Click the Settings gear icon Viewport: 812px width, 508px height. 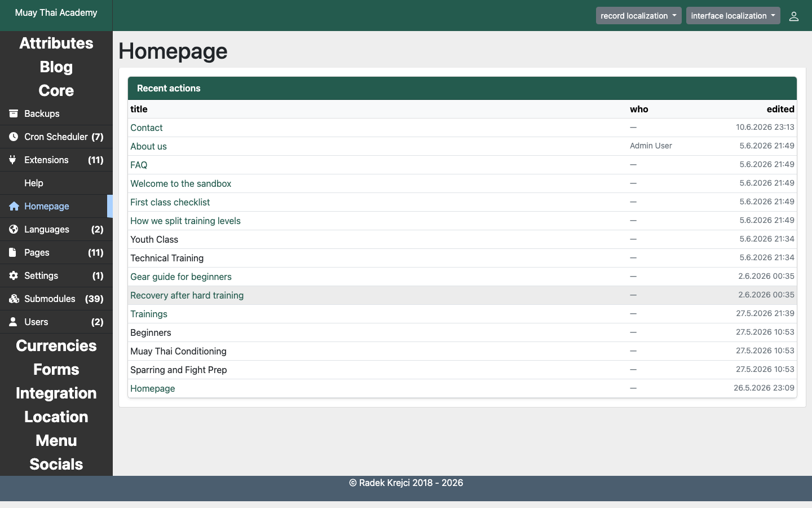click(14, 275)
